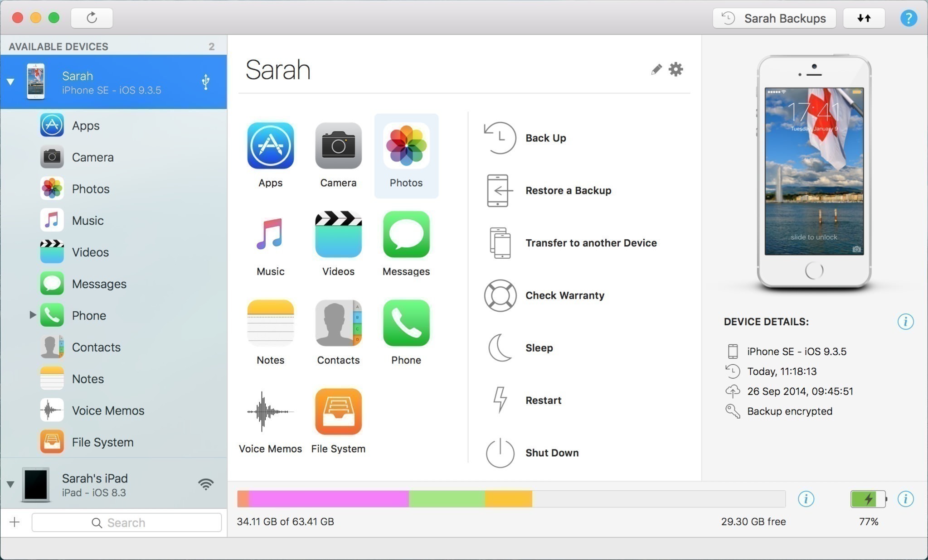The image size is (928, 560).
Task: Select the Camera icon in main panel
Action: click(338, 146)
